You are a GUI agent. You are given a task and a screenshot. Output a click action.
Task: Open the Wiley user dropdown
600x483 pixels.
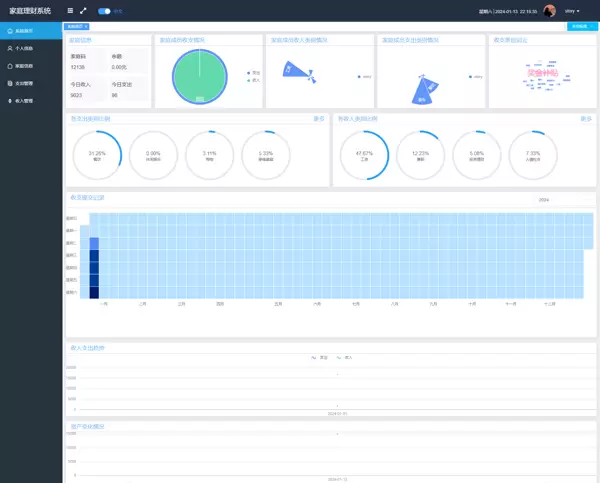[x=572, y=11]
